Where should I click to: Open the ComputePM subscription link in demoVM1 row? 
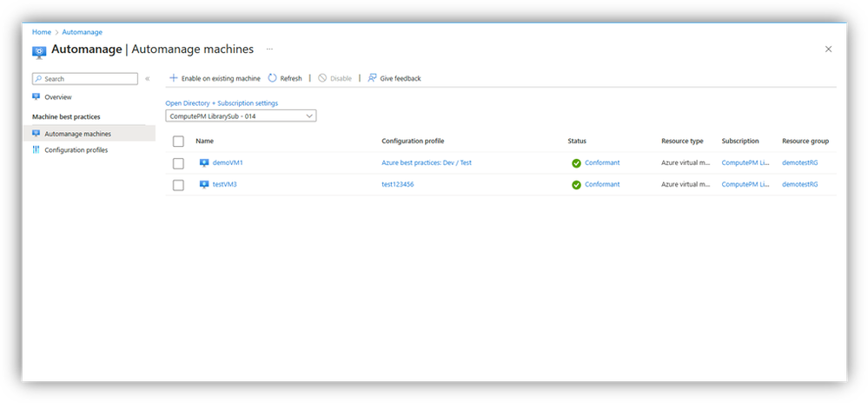pos(745,162)
